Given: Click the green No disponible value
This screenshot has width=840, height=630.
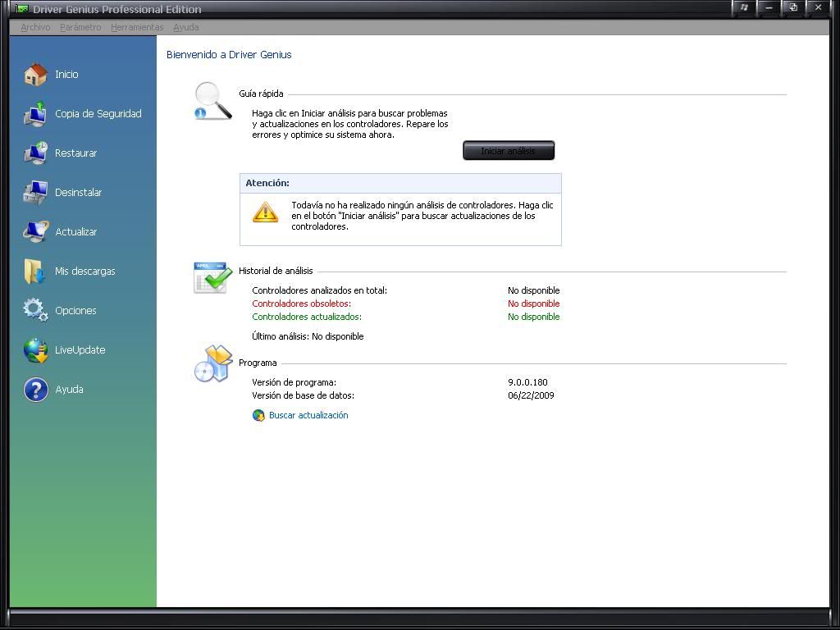Looking at the screenshot, I should pyautogui.click(x=533, y=317).
